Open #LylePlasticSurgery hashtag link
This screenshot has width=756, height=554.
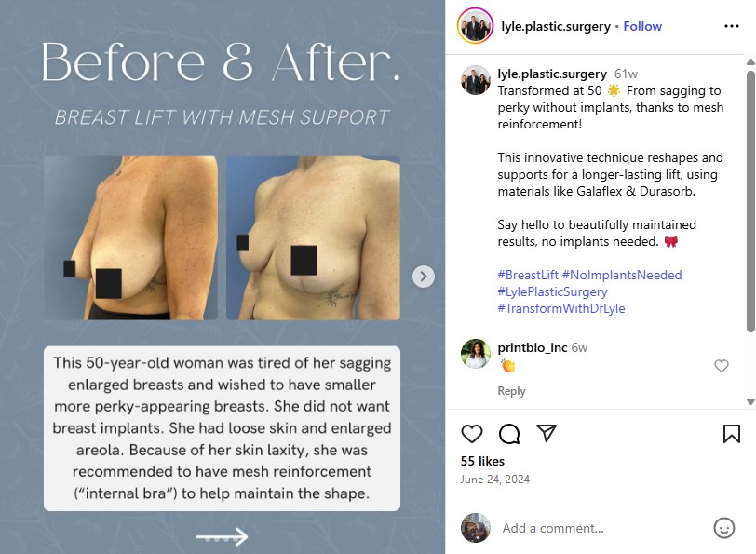pos(552,291)
